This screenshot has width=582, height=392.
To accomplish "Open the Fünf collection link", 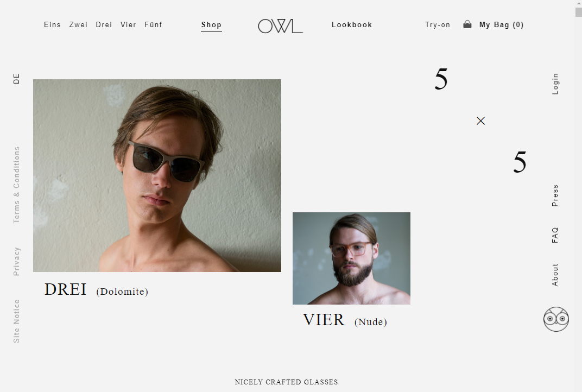I will 153,25.
